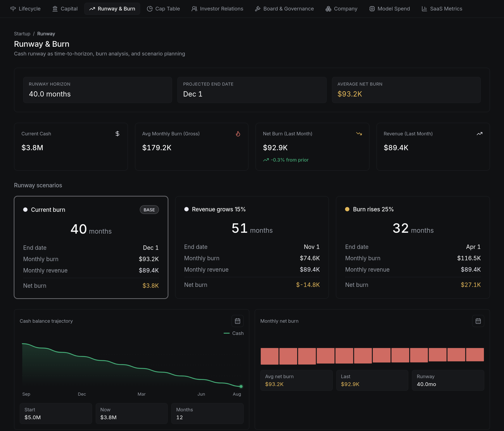Click the downtrend icon on Net Burn card
Screen dimensions: 504x431
pos(359,134)
